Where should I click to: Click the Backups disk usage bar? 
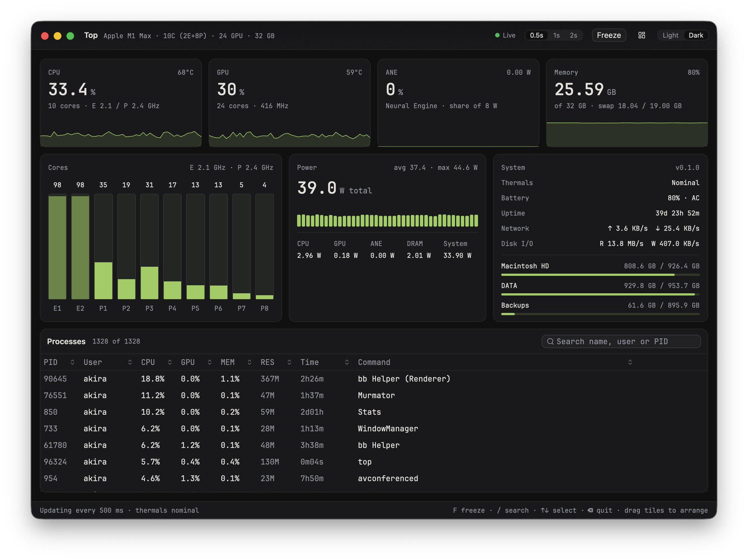[x=600, y=314]
